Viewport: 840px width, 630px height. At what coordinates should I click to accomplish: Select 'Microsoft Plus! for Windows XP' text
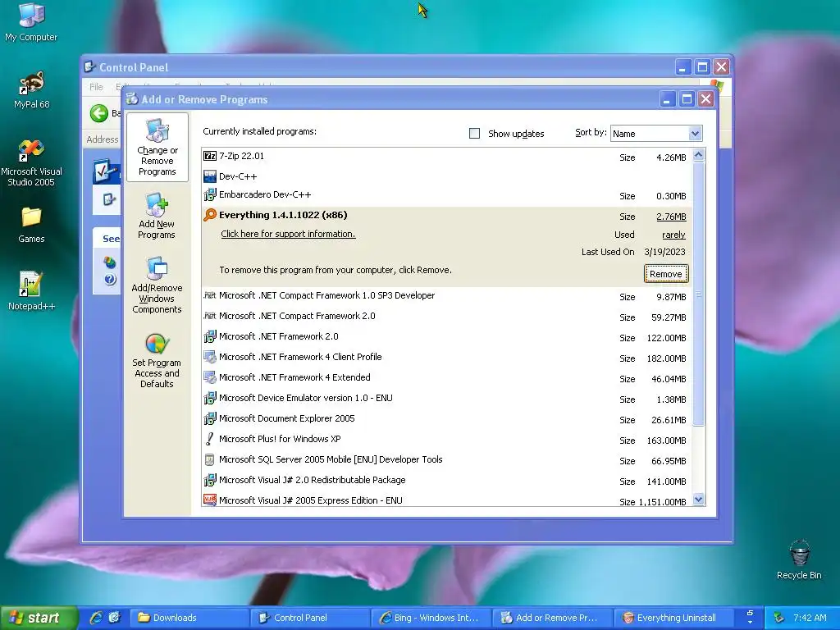tap(280, 439)
